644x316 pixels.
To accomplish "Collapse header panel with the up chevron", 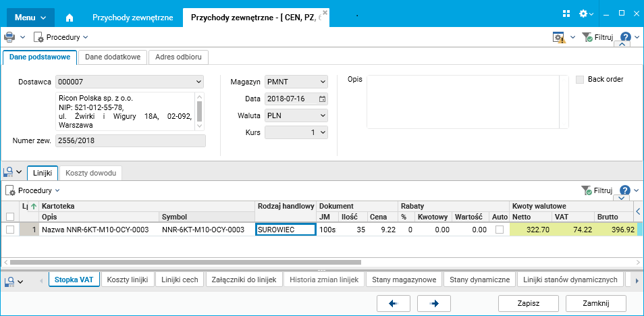I will coord(622,45).
